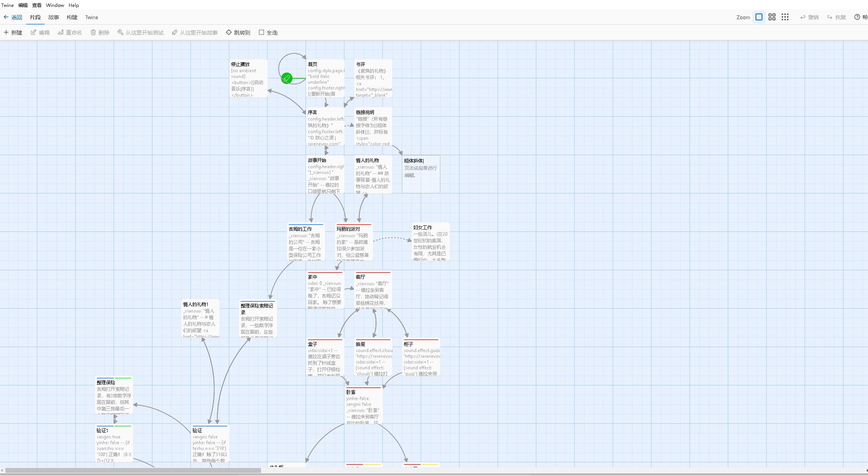Select the 吉姆的工作 passage card
Screen dimensions: 868x476
[306, 241]
